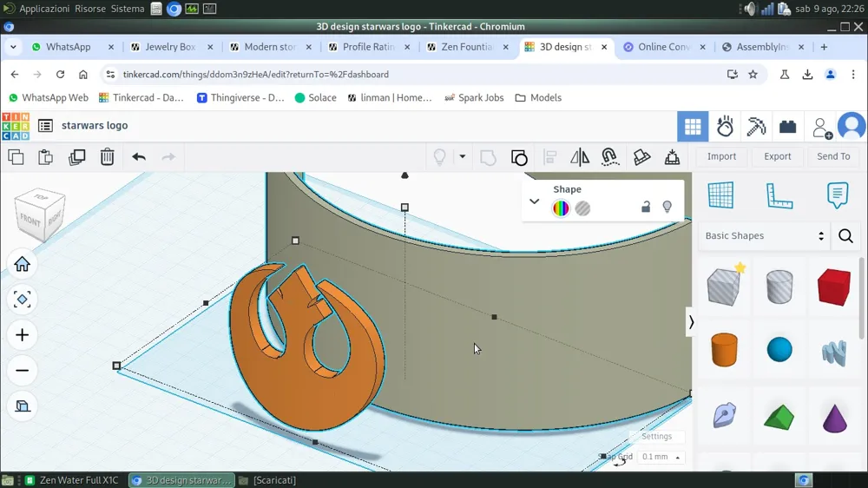Viewport: 868px width, 488px height.
Task: Click Fit all in view icon
Action: (x=23, y=300)
